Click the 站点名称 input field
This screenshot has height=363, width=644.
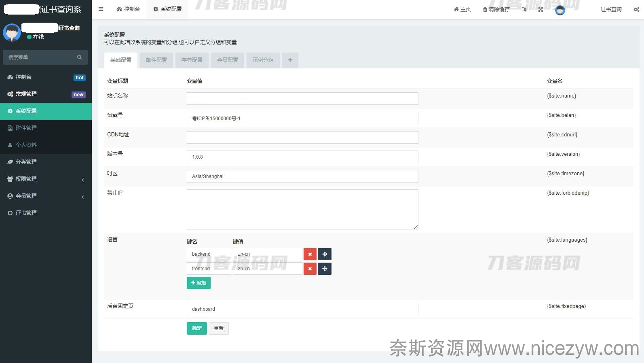302,98
